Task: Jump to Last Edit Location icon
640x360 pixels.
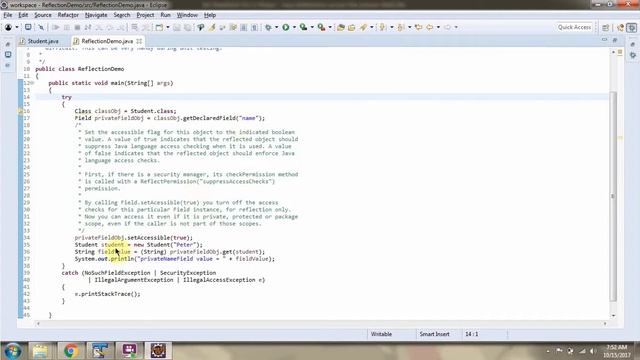Action: pos(418,27)
